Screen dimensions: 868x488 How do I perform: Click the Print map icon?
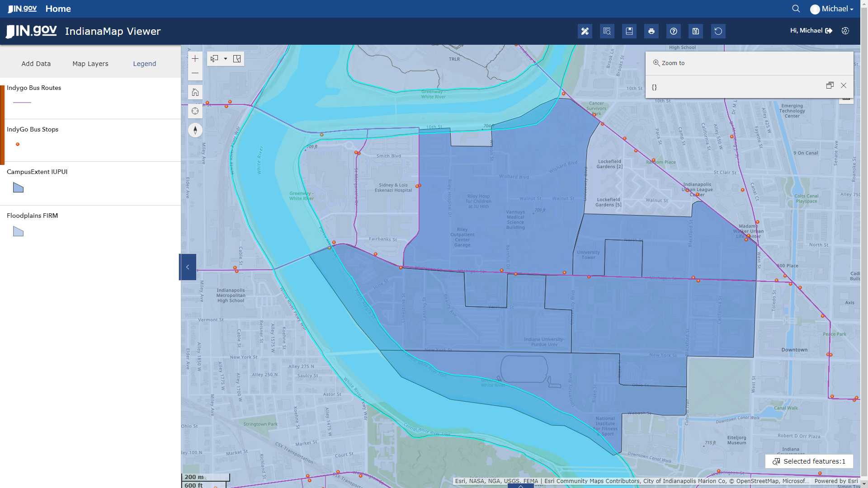pyautogui.click(x=651, y=31)
